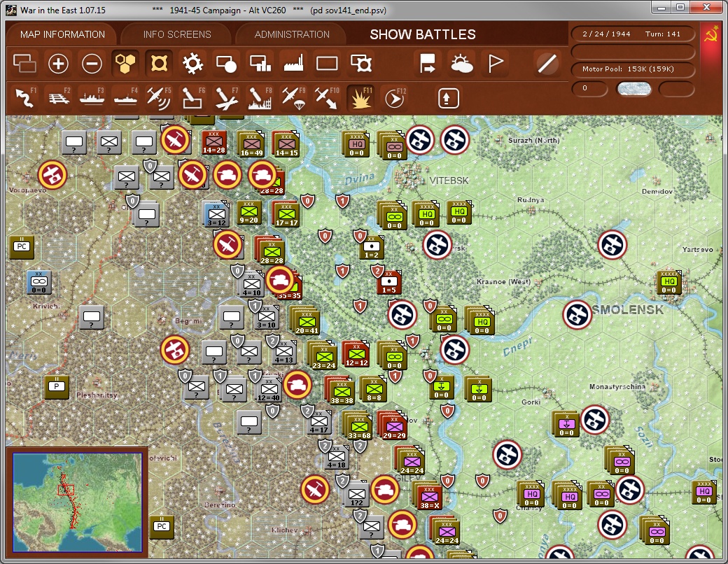
Task: Click the P partisan counter near Pleshanitsy
Action: 57,386
